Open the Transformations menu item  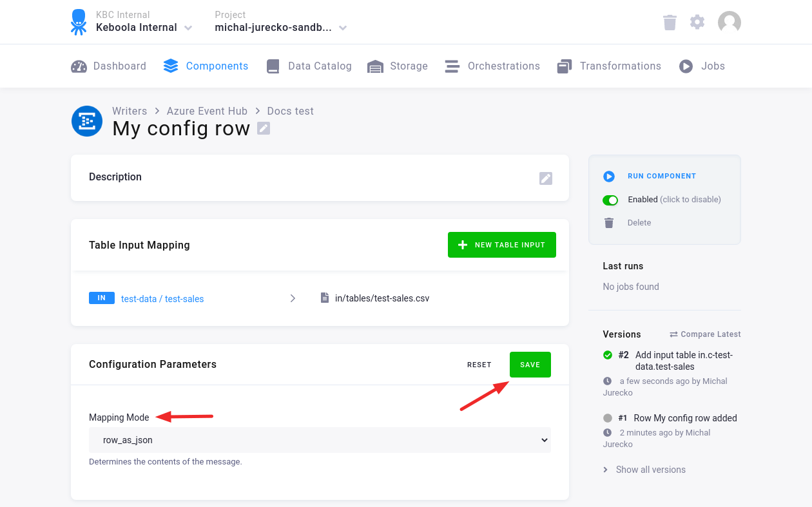(x=610, y=66)
